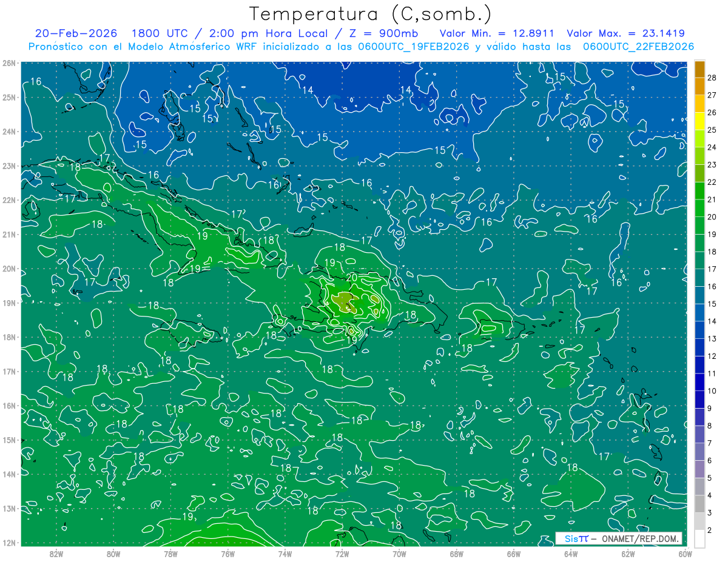
Task: Click the colorbar label 20
Action: point(712,217)
